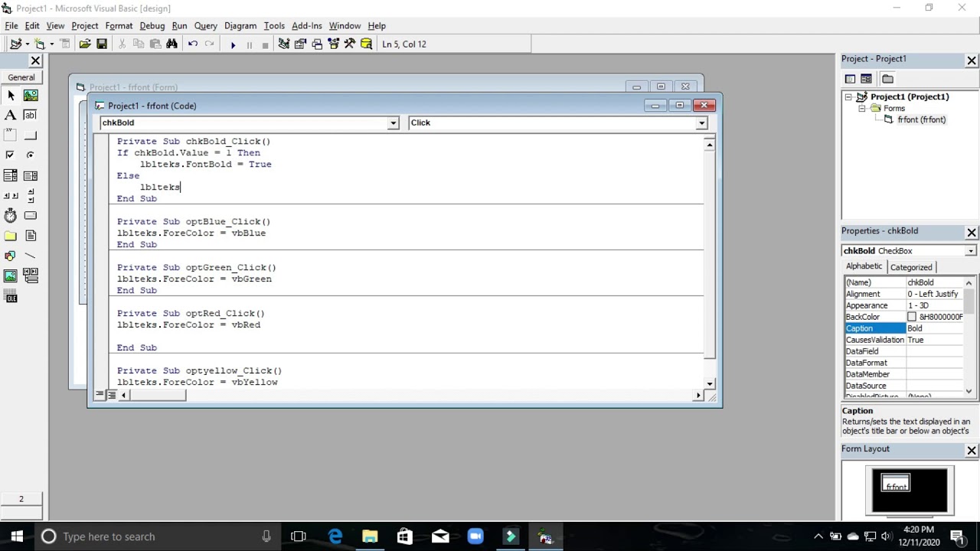Screen dimensions: 980x551
Task: Pick the OptionButton control in the toolbox
Action: (31, 155)
